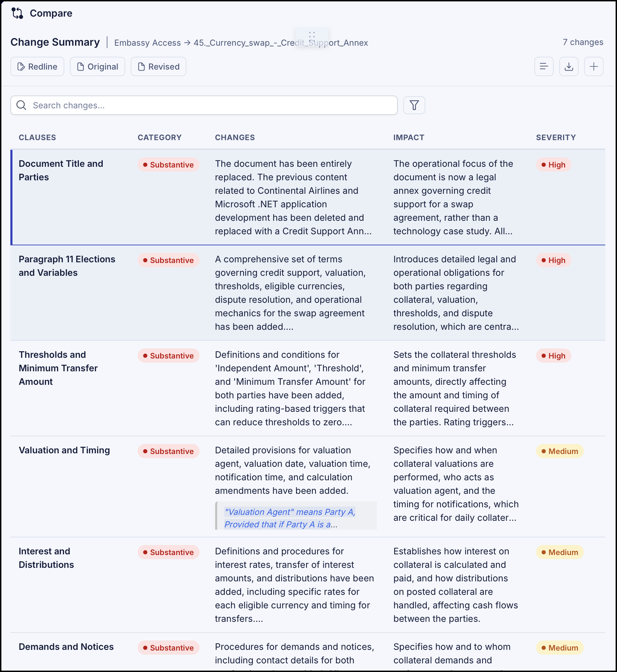Viewport: 617px width, 672px height.
Task: Select the Valuation and Timing clause
Action: point(64,450)
